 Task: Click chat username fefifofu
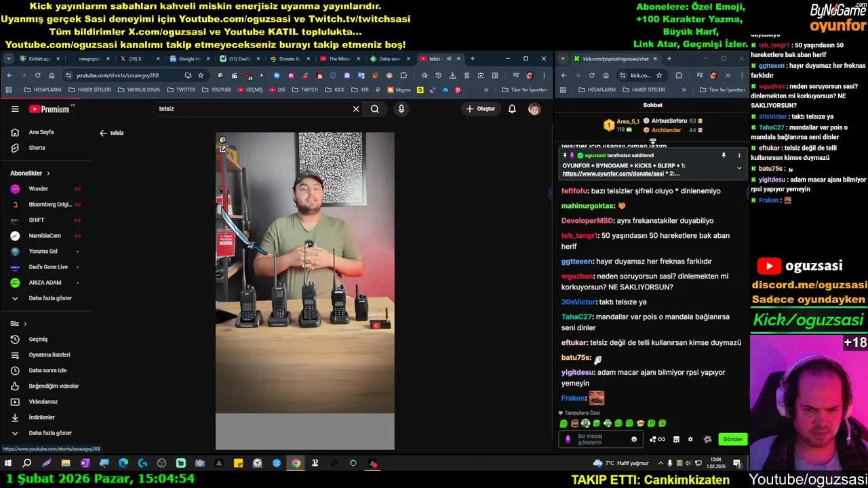(575, 191)
